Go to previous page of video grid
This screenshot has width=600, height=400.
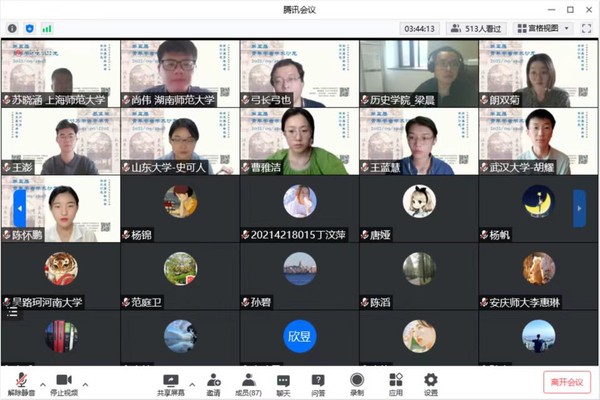[x=19, y=208]
